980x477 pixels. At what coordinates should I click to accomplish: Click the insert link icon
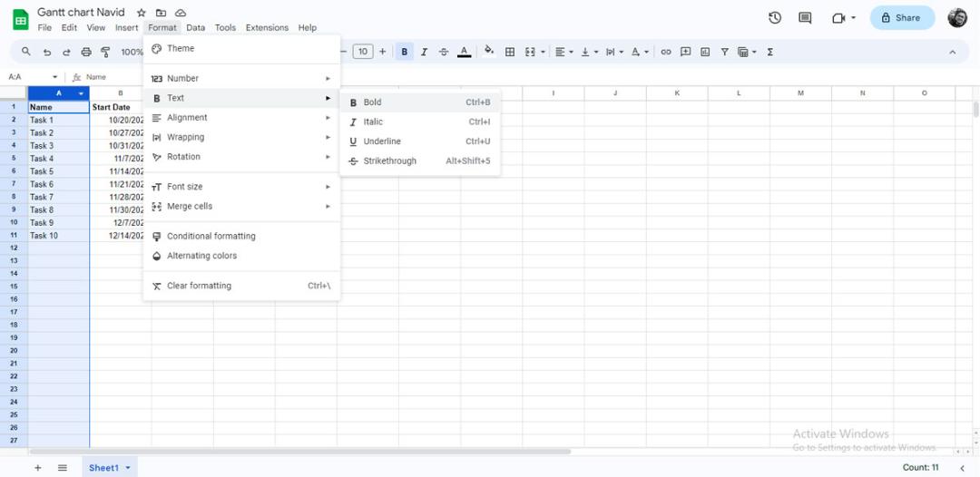666,52
